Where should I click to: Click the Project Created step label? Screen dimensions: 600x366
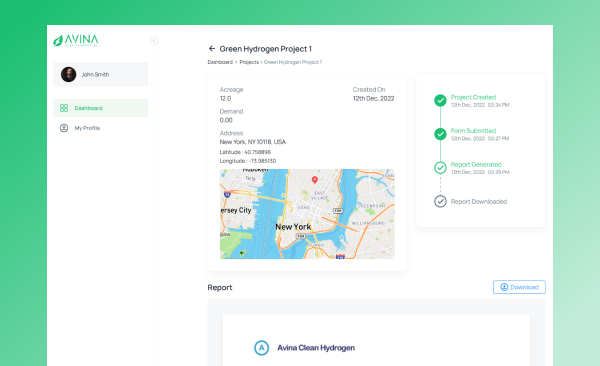pyautogui.click(x=473, y=97)
